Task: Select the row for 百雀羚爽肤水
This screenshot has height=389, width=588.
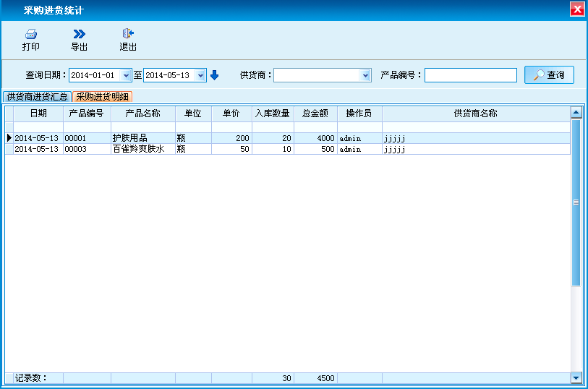Action: pos(138,149)
